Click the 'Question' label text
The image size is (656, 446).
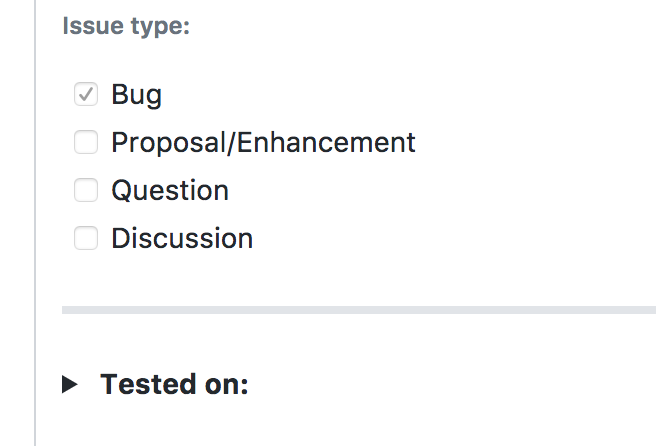pyautogui.click(x=170, y=190)
